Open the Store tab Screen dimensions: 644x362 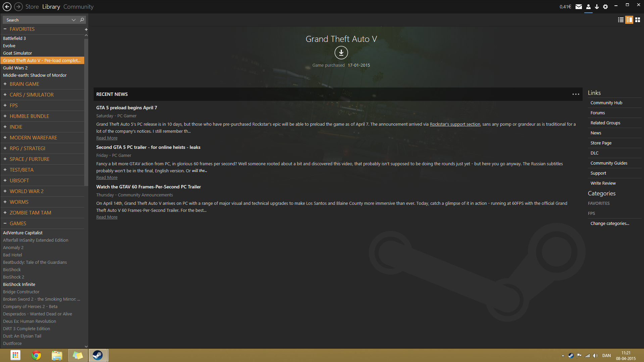(32, 7)
